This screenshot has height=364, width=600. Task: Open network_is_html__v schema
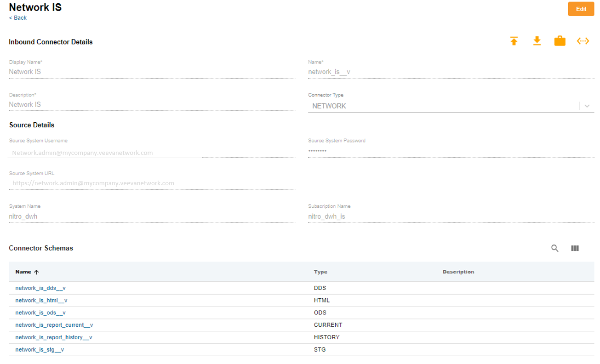(x=41, y=301)
